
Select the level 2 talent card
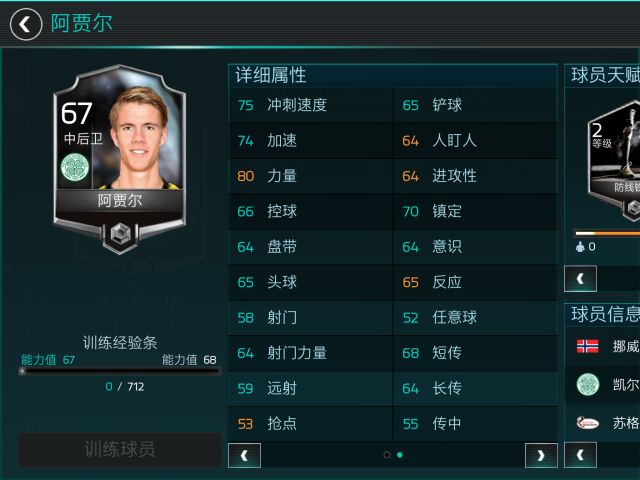click(x=614, y=161)
